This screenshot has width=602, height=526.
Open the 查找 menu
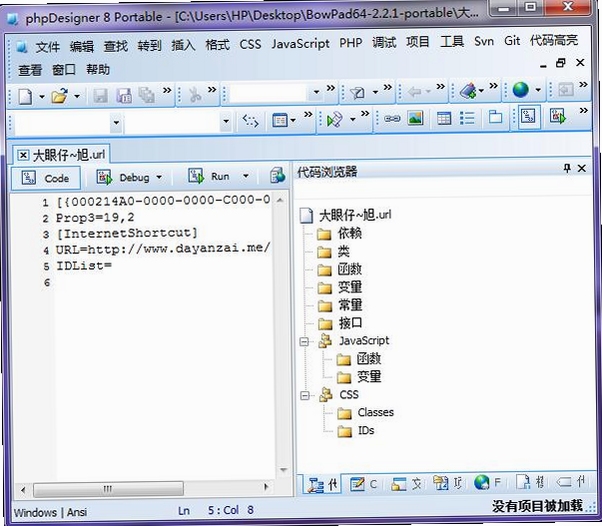pos(115,46)
